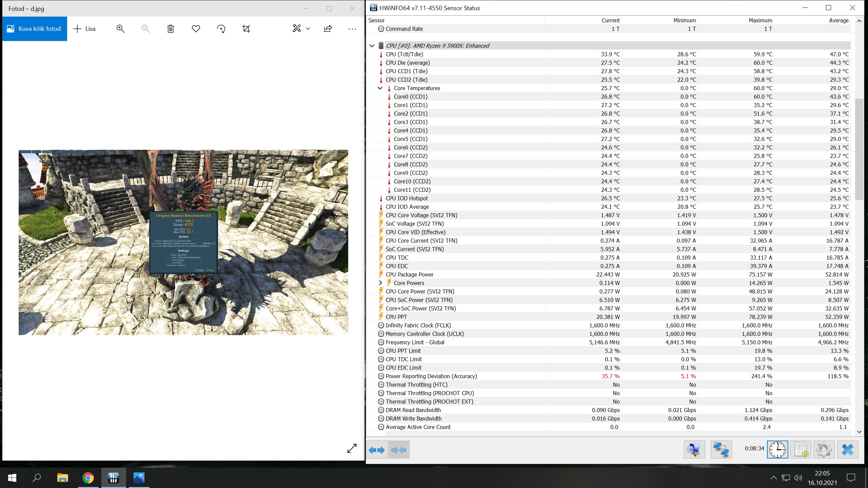This screenshot has width=868, height=488.
Task: Open the crop tool in Photos
Action: pos(246,29)
